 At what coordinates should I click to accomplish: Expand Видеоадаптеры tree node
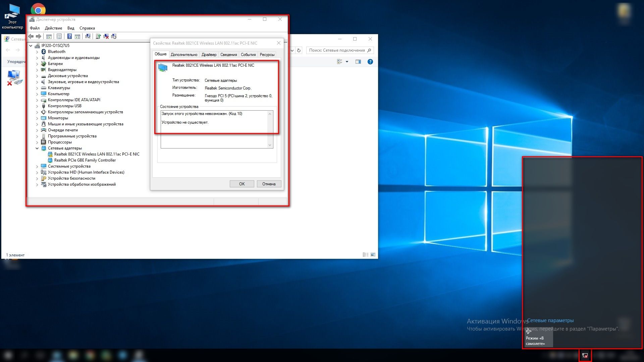(37, 69)
